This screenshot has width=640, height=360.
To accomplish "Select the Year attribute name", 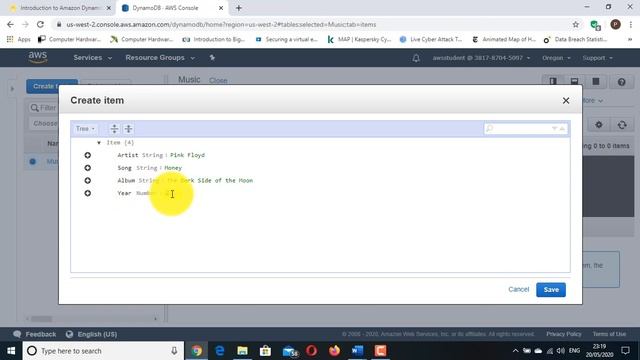I will tap(124, 193).
